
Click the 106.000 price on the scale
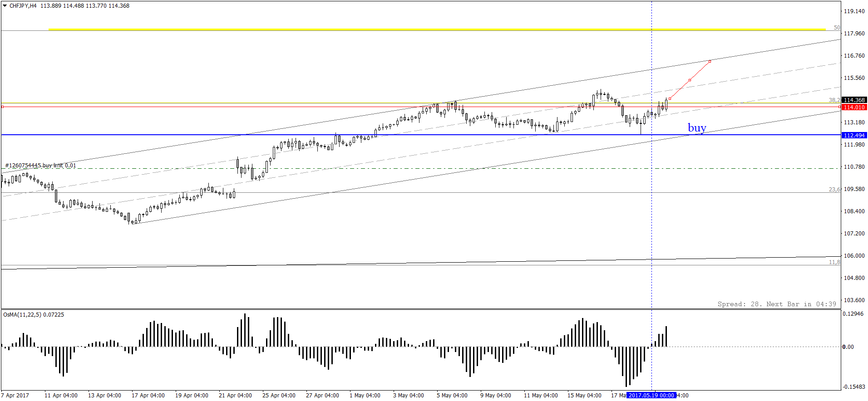click(x=854, y=255)
